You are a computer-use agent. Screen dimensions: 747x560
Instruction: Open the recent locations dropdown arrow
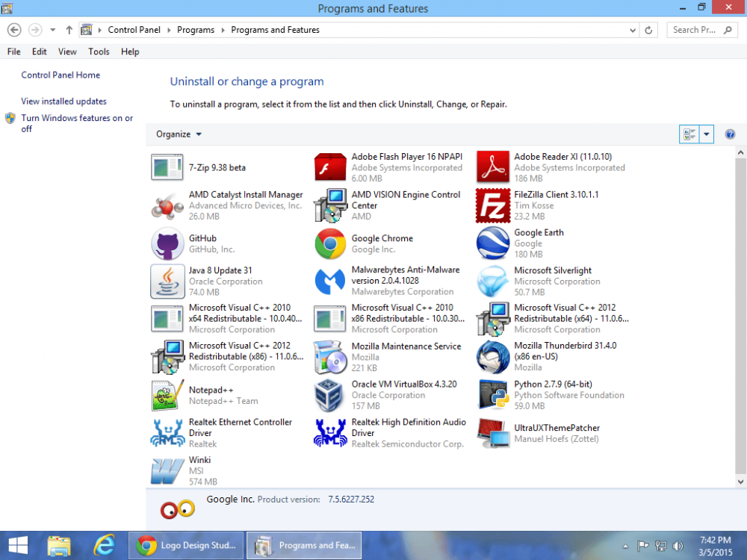(53, 30)
